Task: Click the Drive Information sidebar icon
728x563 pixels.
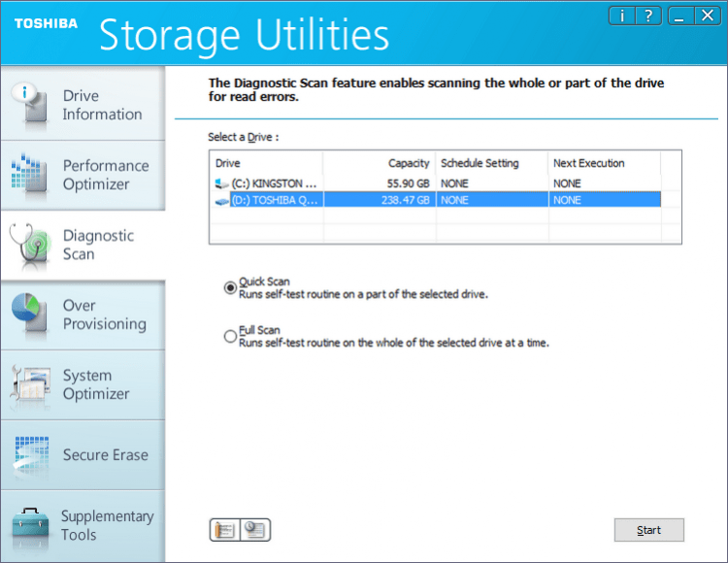Action: click(29, 105)
